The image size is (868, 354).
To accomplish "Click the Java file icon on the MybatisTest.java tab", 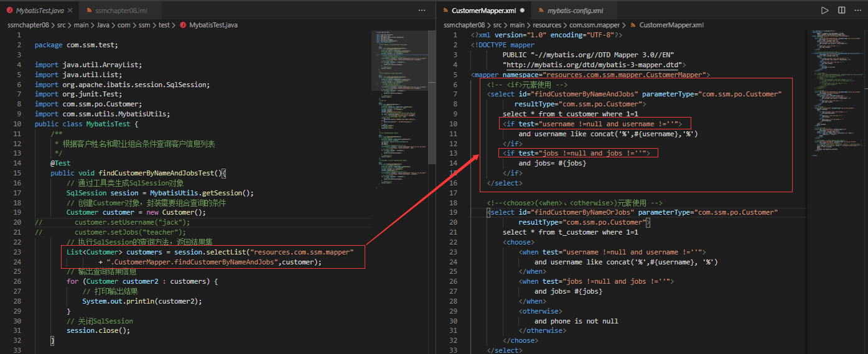I will (11, 11).
